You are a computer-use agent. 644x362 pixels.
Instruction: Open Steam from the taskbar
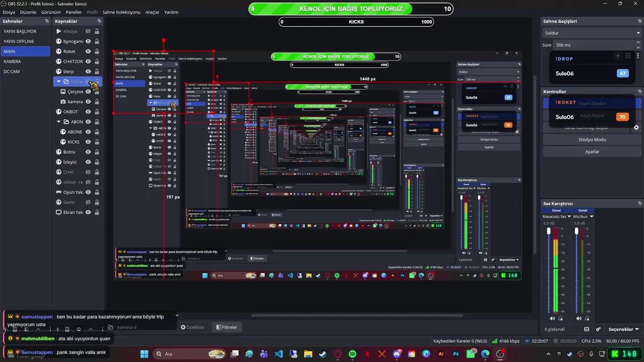click(x=323, y=354)
